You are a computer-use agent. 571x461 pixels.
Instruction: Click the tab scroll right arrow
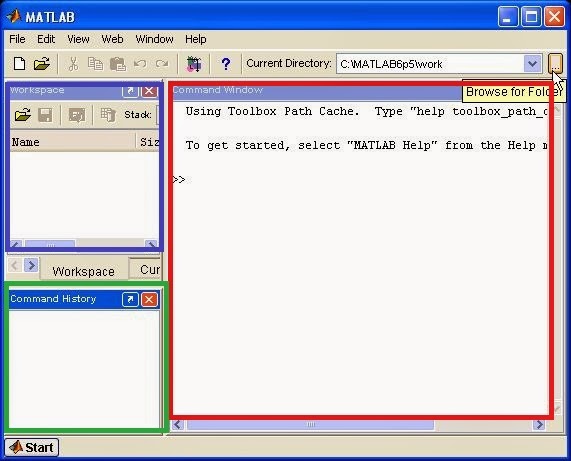(31, 265)
